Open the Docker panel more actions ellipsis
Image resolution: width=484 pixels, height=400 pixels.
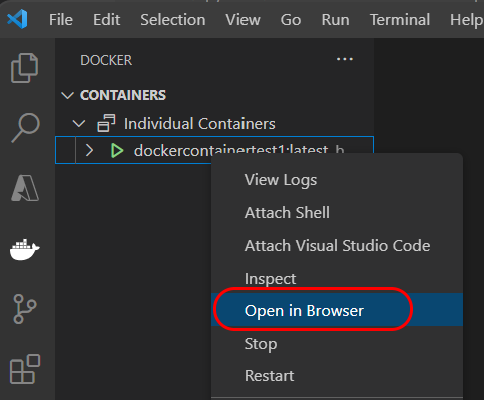pyautogui.click(x=345, y=59)
